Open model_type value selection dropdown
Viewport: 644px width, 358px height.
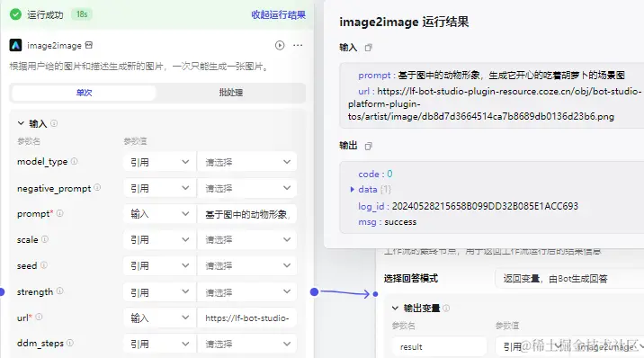coord(247,162)
